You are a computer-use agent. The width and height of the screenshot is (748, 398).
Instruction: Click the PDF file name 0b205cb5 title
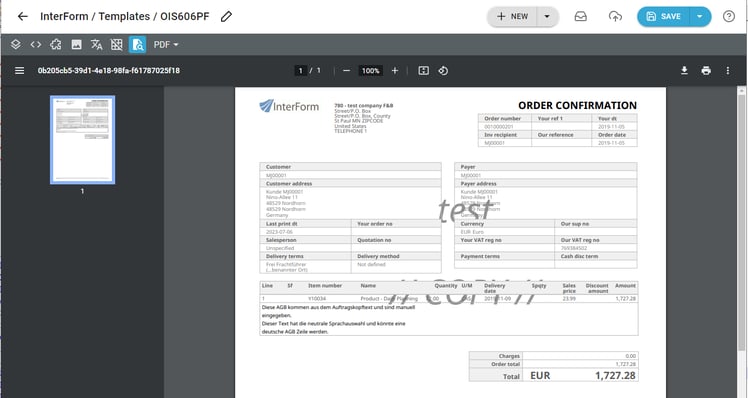(109, 71)
